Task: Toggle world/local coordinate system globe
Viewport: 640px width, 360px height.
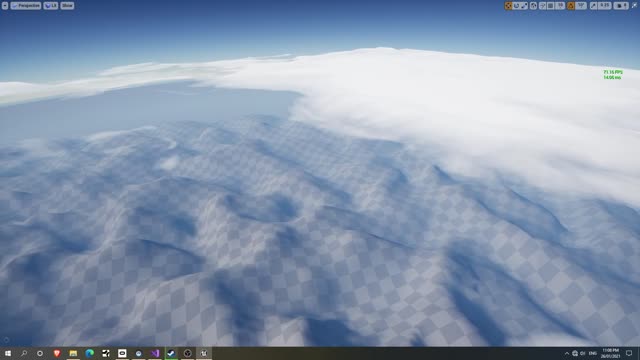Action: (533, 6)
